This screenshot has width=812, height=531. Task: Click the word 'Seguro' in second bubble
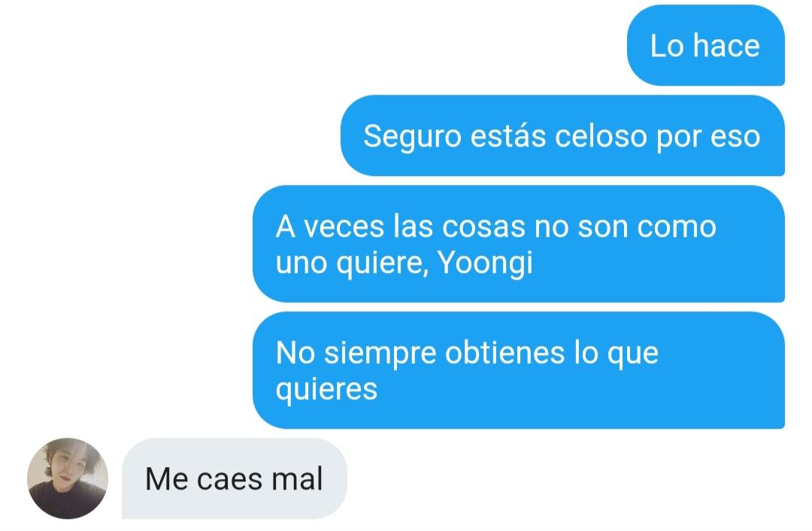pyautogui.click(x=412, y=138)
